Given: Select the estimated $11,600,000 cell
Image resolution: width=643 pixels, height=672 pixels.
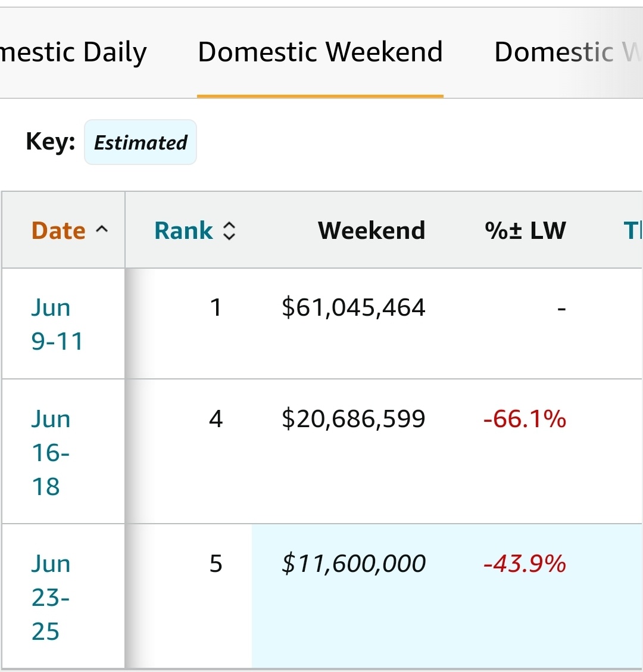Looking at the screenshot, I should [354, 564].
